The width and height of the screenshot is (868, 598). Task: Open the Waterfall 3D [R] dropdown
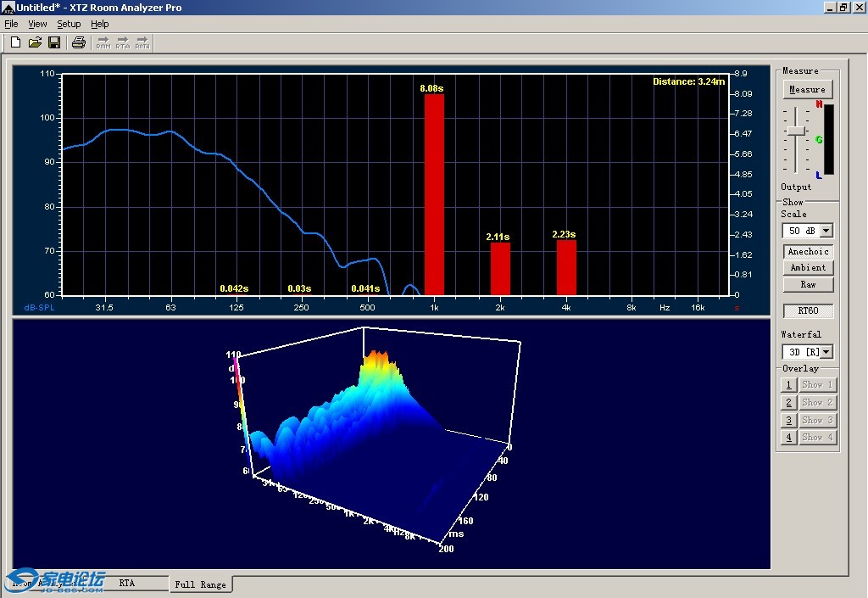[x=826, y=352]
